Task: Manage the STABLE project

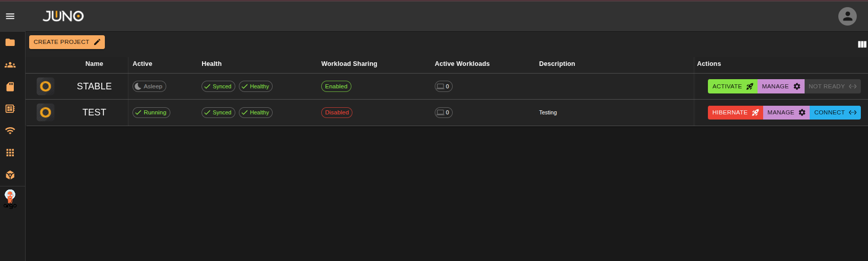Action: [781, 86]
